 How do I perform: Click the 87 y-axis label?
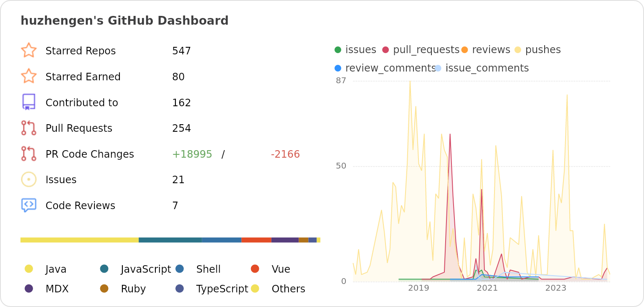[341, 81]
